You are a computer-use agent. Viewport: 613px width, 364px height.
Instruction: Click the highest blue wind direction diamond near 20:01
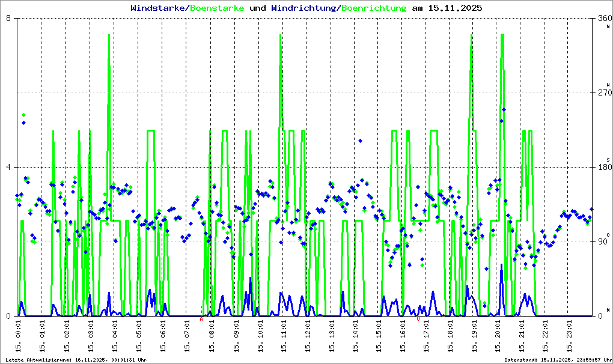(504, 109)
